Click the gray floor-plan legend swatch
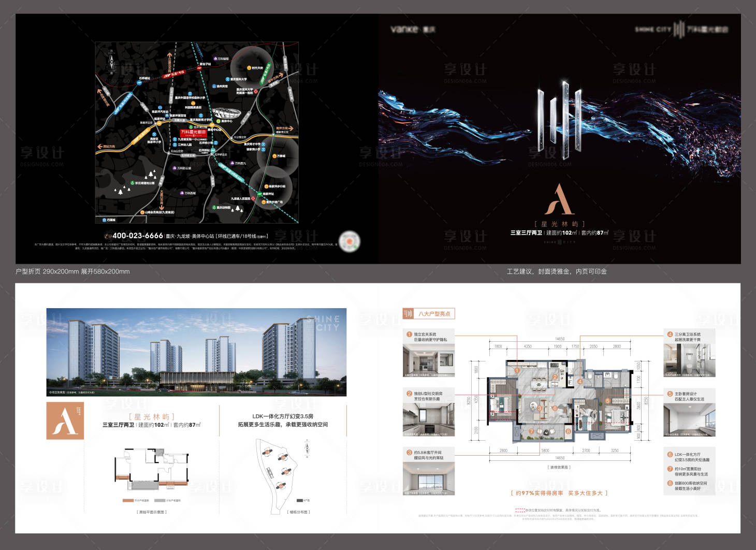Viewport: 756px width, 550px height. point(160,500)
